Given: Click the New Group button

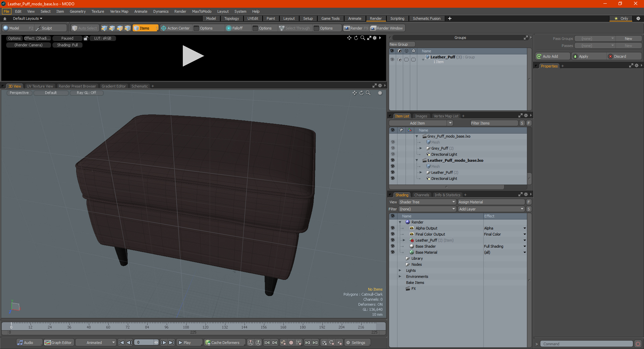Looking at the screenshot, I should pyautogui.click(x=402, y=44).
